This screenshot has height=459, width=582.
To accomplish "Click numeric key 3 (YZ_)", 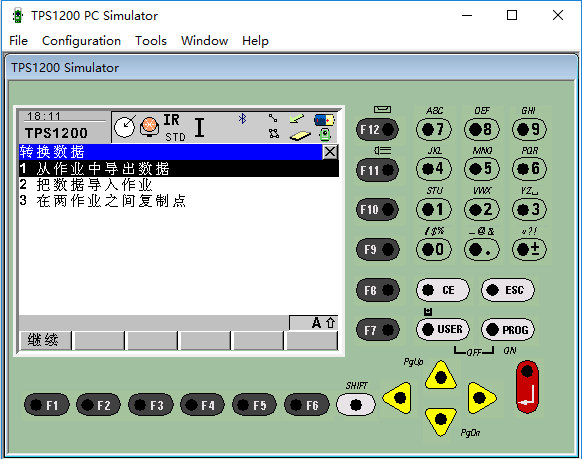I will [x=529, y=210].
